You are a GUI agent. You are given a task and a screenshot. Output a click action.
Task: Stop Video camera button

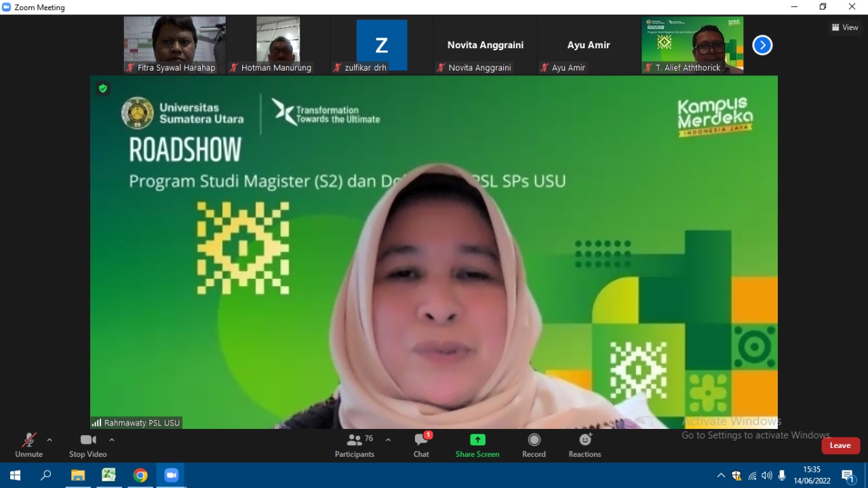pyautogui.click(x=88, y=445)
